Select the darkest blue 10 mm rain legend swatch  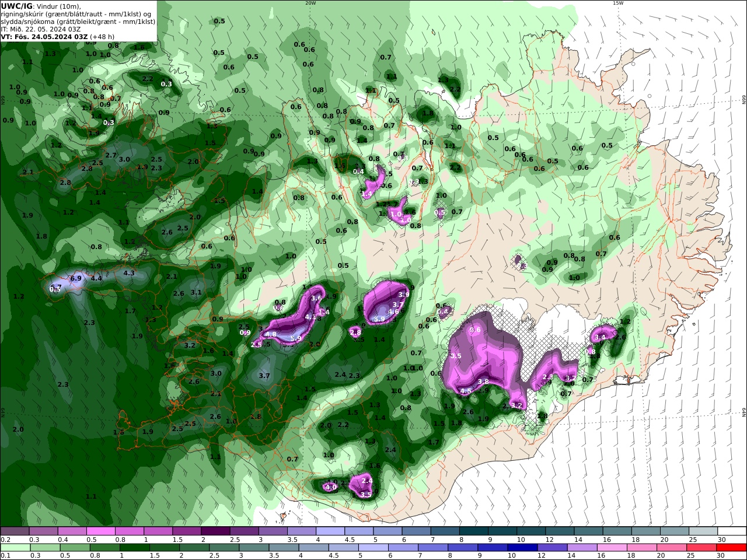[521, 548]
